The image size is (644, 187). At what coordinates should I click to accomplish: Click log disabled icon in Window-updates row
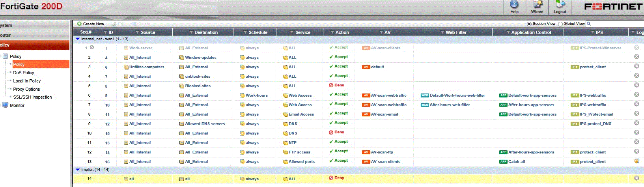[636, 57]
